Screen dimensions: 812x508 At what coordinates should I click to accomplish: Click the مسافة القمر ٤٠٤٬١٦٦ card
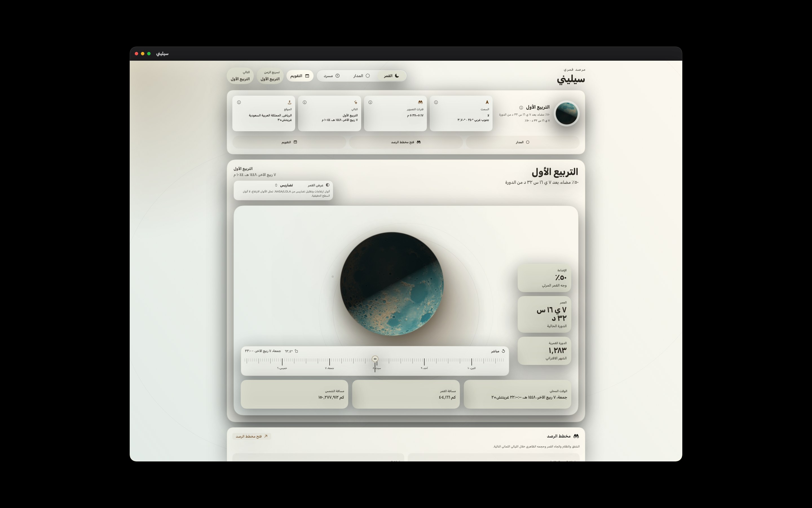(x=406, y=395)
